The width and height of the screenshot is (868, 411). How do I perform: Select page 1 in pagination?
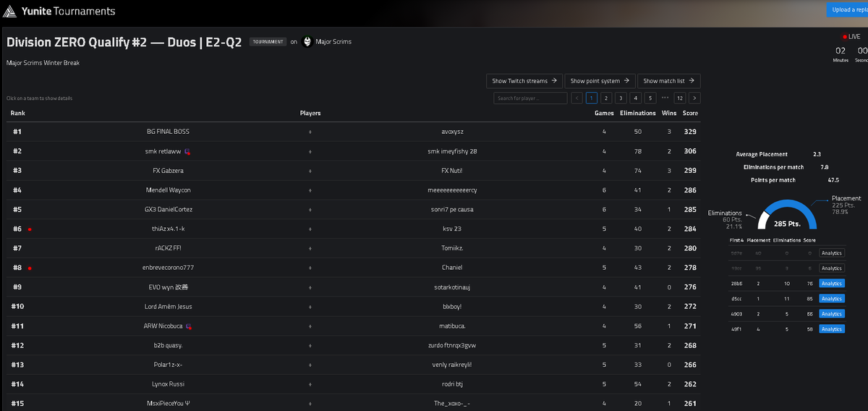click(592, 98)
